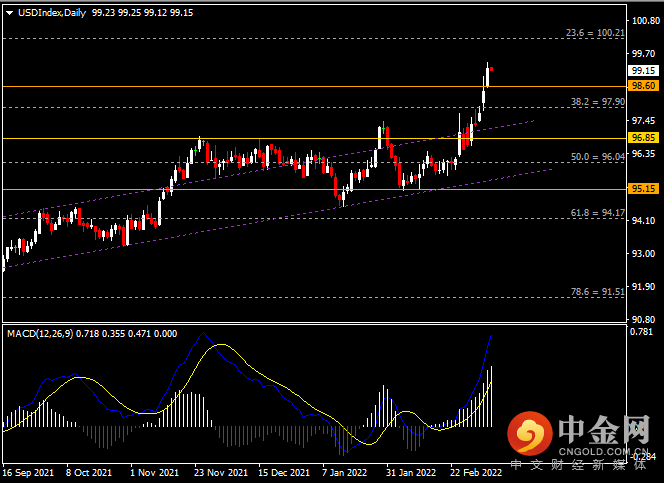Select the current price label 99.15

[643, 71]
